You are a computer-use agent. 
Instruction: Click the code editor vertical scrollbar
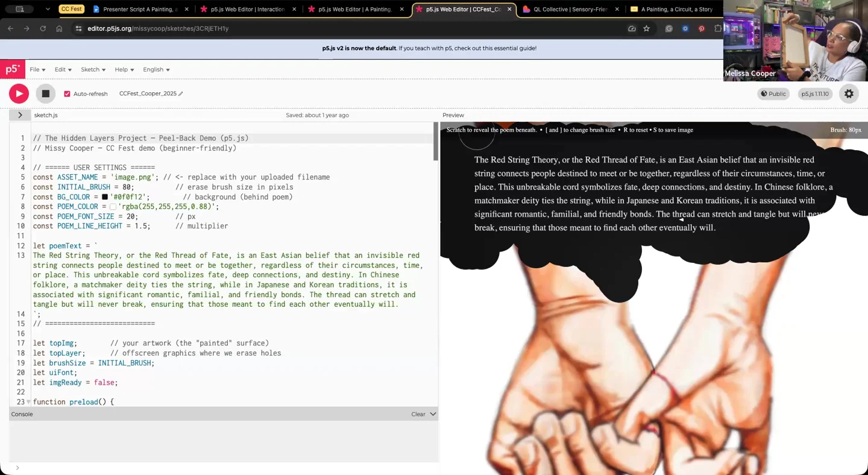pos(435,141)
